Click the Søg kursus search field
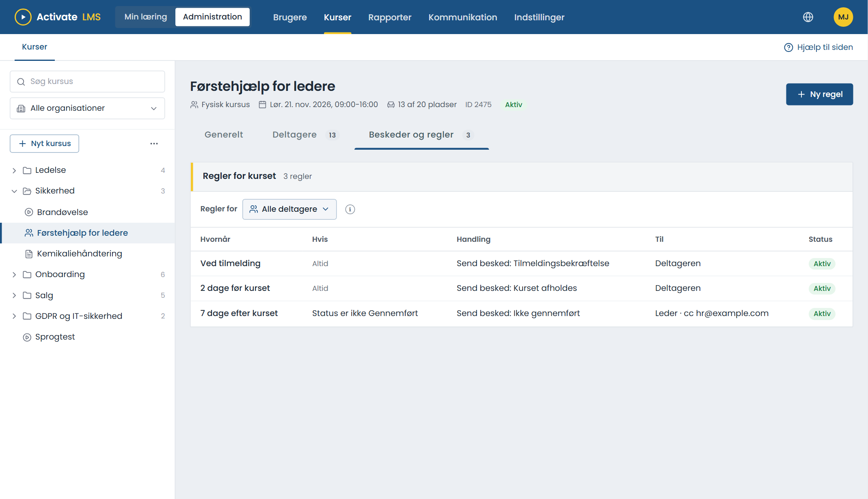868x499 pixels. click(87, 82)
